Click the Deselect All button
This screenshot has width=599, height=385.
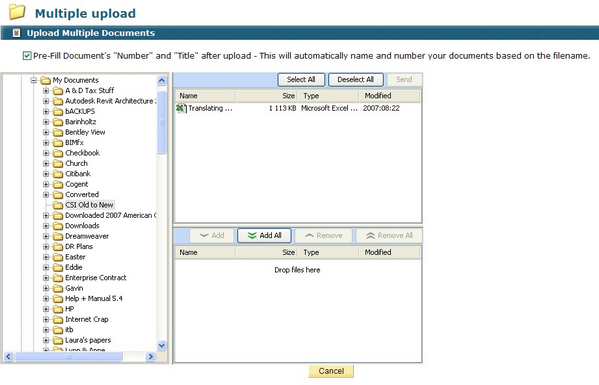(x=355, y=79)
